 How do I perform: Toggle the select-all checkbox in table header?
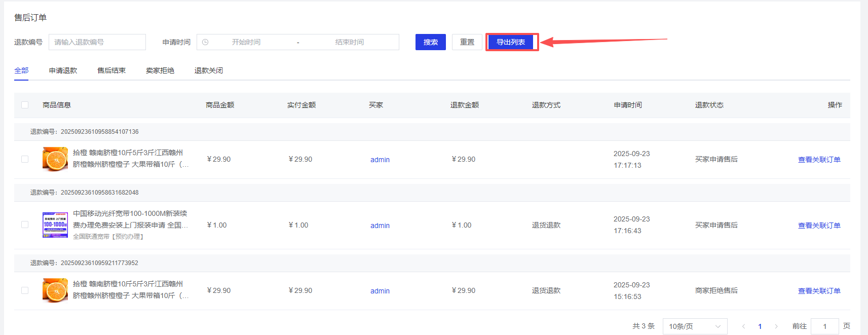pos(25,105)
